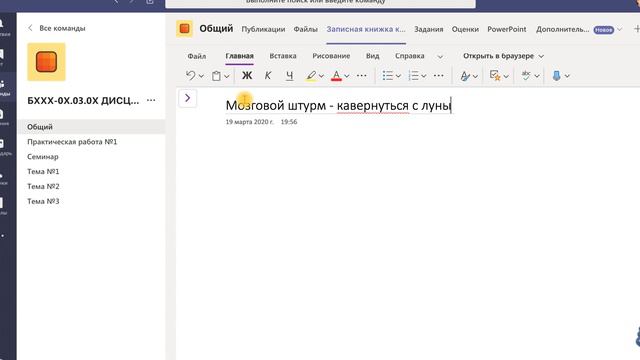Expand the ribbon tabs overflow chevron

coord(440,56)
